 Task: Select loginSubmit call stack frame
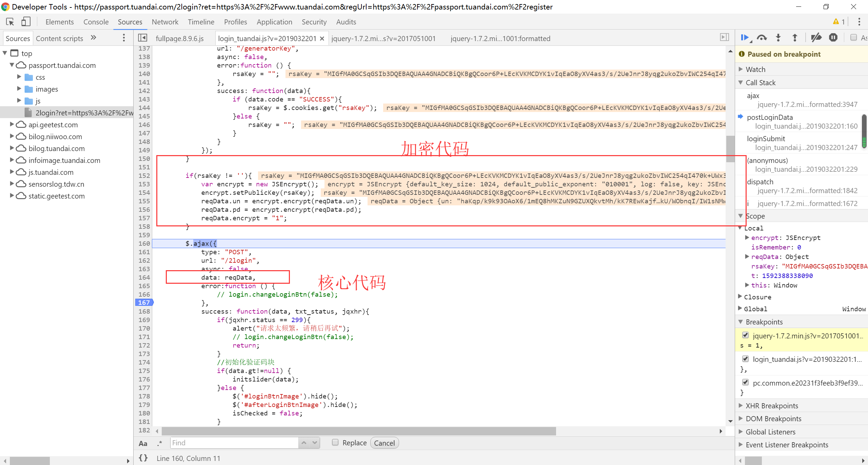point(766,138)
